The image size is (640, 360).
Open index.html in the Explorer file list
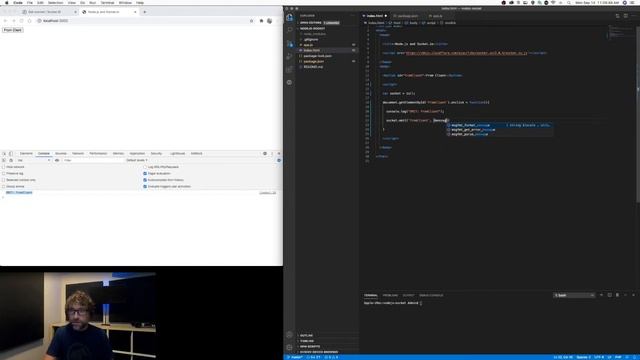pos(328,50)
